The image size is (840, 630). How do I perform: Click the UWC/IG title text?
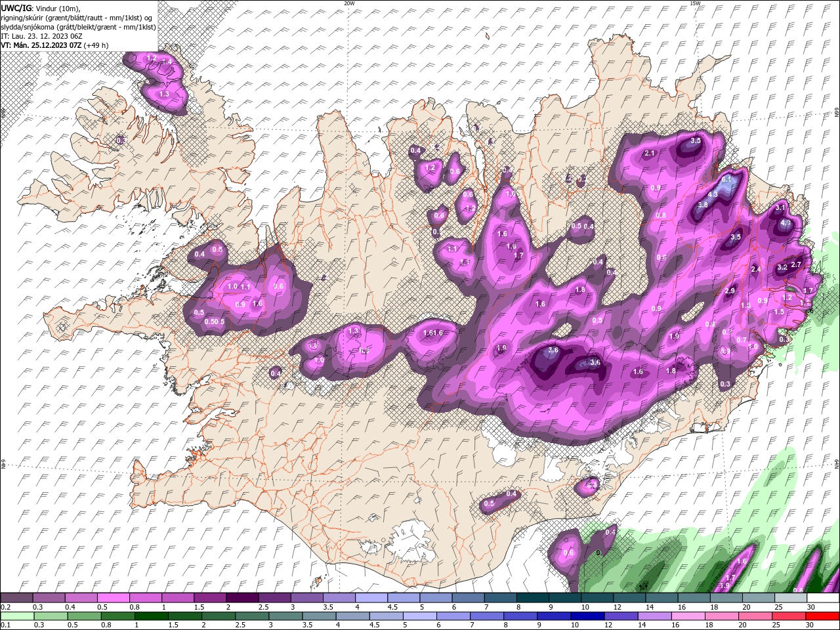16,7
